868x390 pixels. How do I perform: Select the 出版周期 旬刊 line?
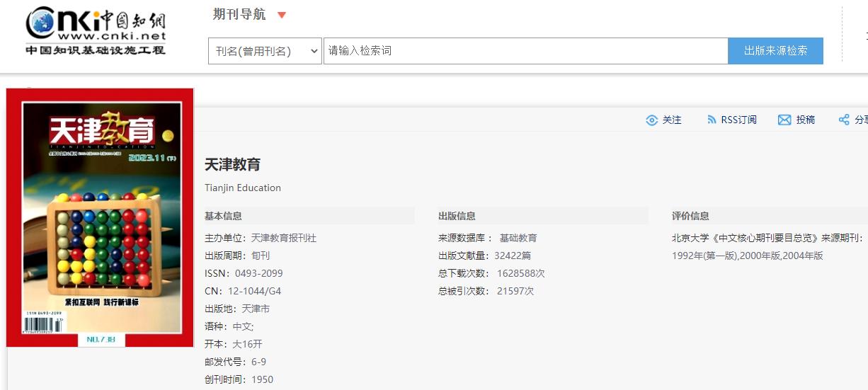pyautogui.click(x=237, y=256)
